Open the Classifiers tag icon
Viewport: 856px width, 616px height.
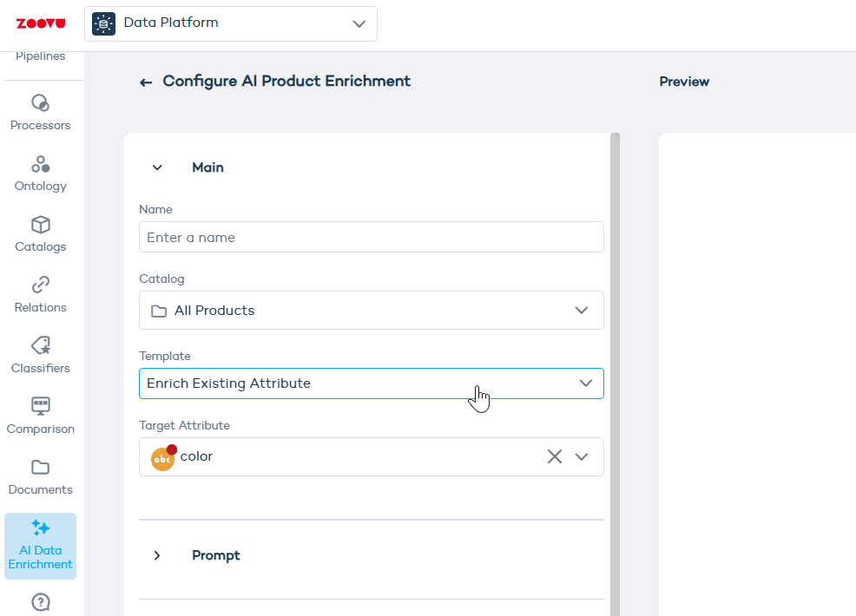(x=41, y=345)
